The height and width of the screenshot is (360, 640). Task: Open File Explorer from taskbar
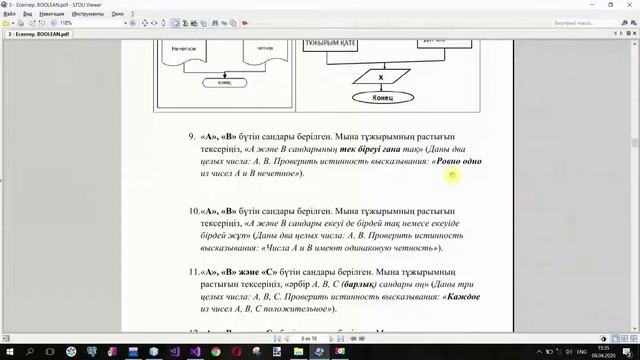click(299, 351)
